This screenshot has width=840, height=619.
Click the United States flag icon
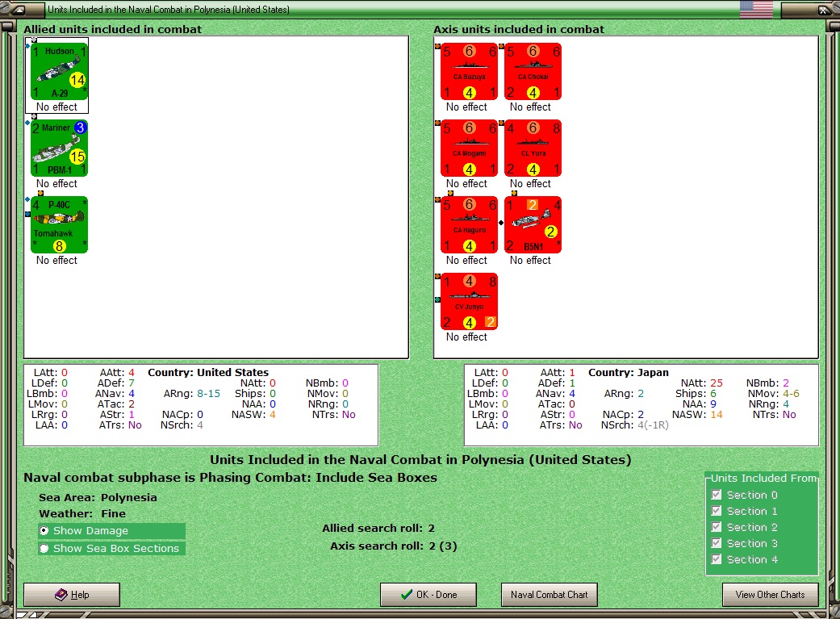point(756,10)
